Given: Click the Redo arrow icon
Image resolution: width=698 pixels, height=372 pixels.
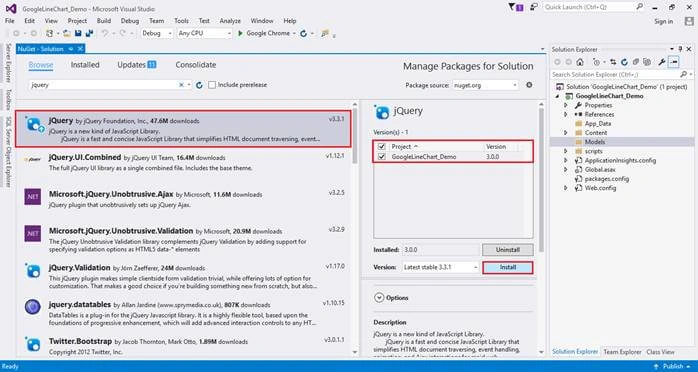Looking at the screenshot, I should (122, 33).
